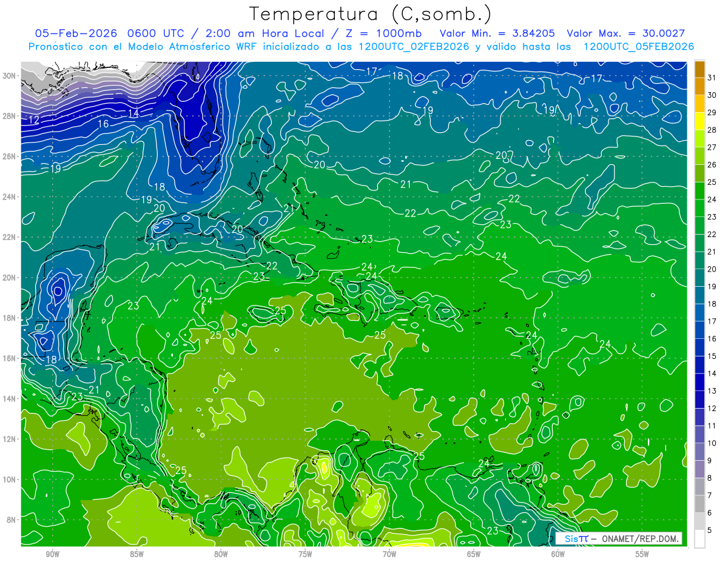Click the legend value "21" on the color scale

coord(712,252)
